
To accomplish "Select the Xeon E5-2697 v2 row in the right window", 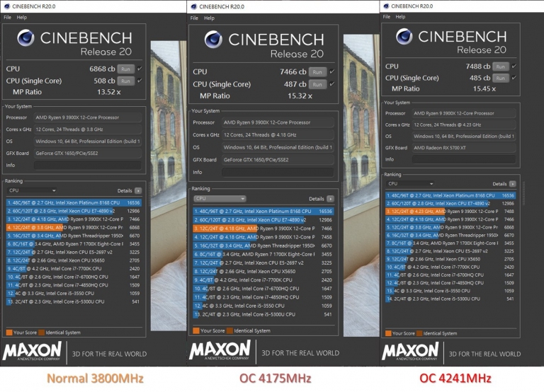I will click(x=450, y=251).
